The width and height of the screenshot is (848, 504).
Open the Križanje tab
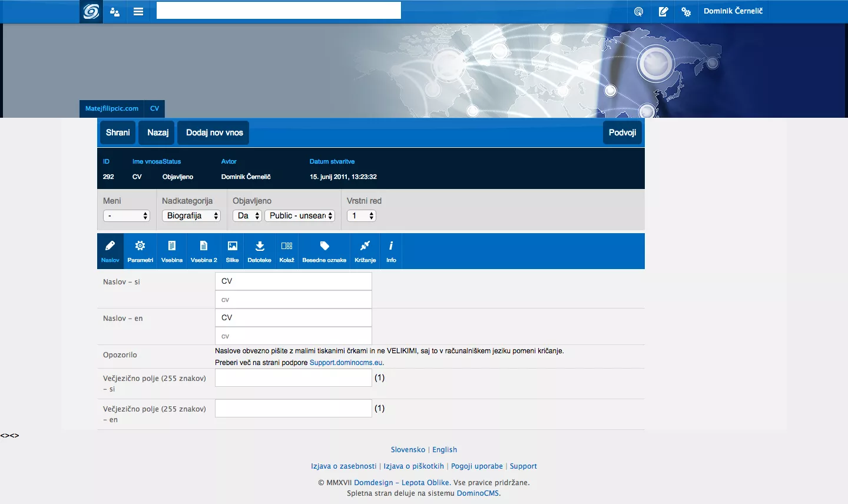[365, 251]
